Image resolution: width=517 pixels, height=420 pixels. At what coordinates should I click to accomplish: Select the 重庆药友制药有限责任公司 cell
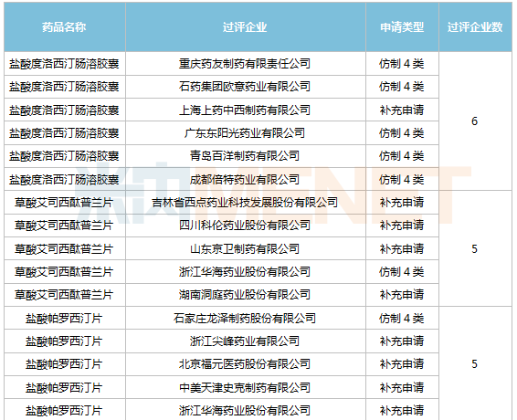click(x=246, y=64)
